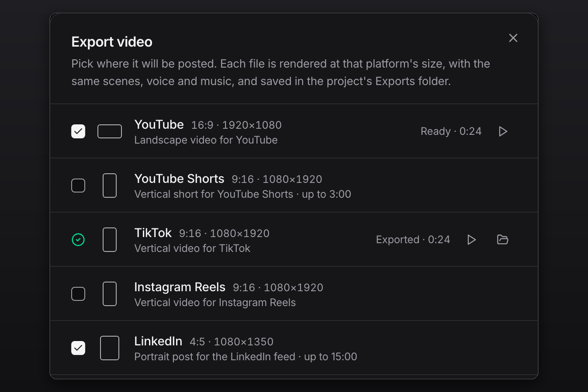Screen dimensions: 588x392
Task: Click the 'Export video' heading
Action: pos(112,42)
